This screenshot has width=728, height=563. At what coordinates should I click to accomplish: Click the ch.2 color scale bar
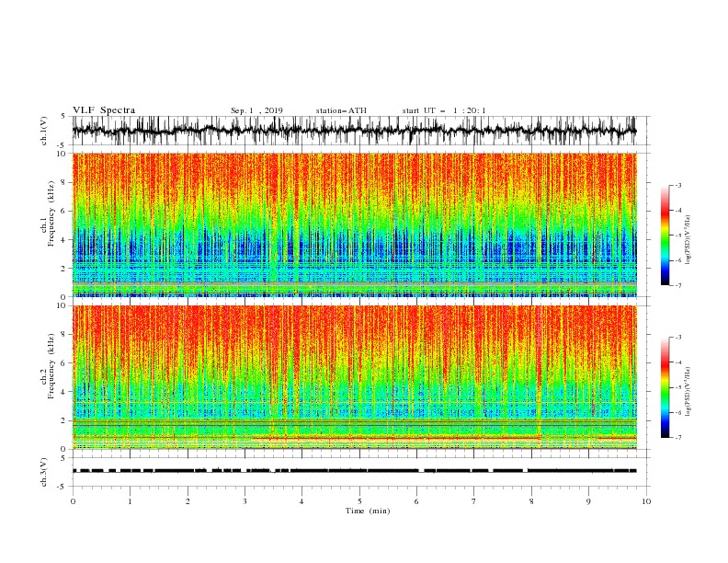pos(665,387)
